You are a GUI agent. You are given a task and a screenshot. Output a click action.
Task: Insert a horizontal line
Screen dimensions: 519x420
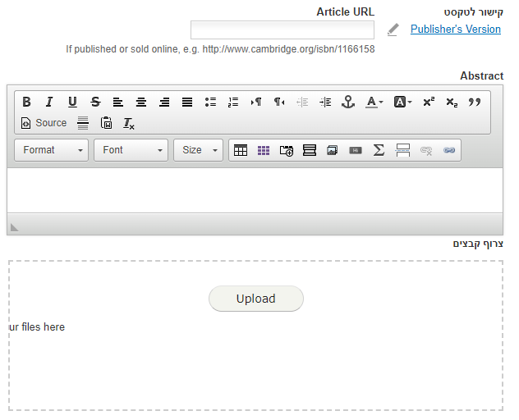(x=83, y=123)
